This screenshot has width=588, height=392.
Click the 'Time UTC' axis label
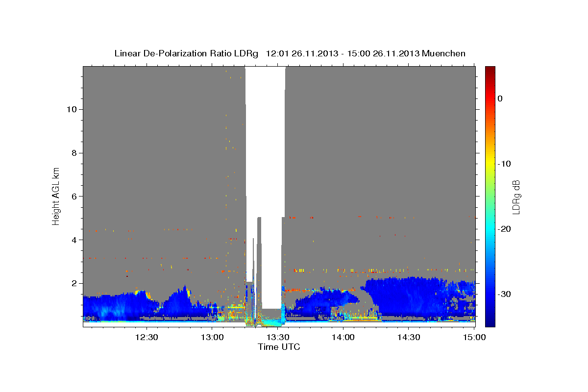point(279,347)
